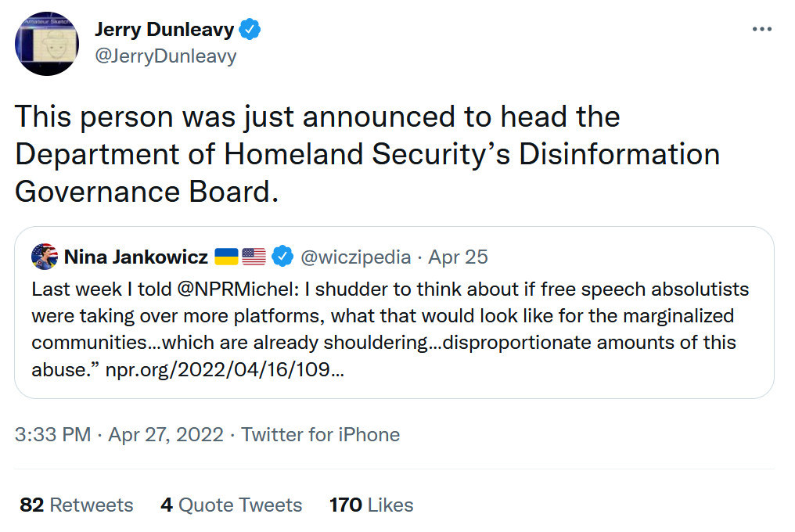Screen dimensions: 795x532
Task: Click Jerry Dunleavy's profile avatar
Action: point(47,44)
